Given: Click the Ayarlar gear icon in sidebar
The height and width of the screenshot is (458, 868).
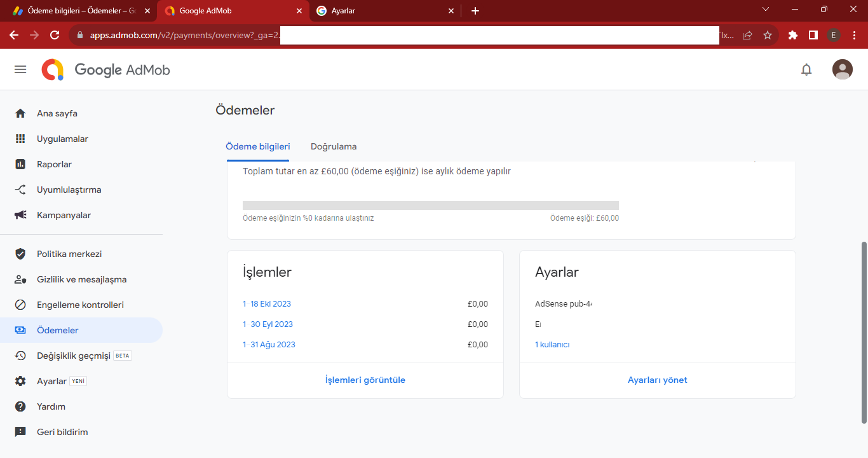Looking at the screenshot, I should pyautogui.click(x=20, y=381).
